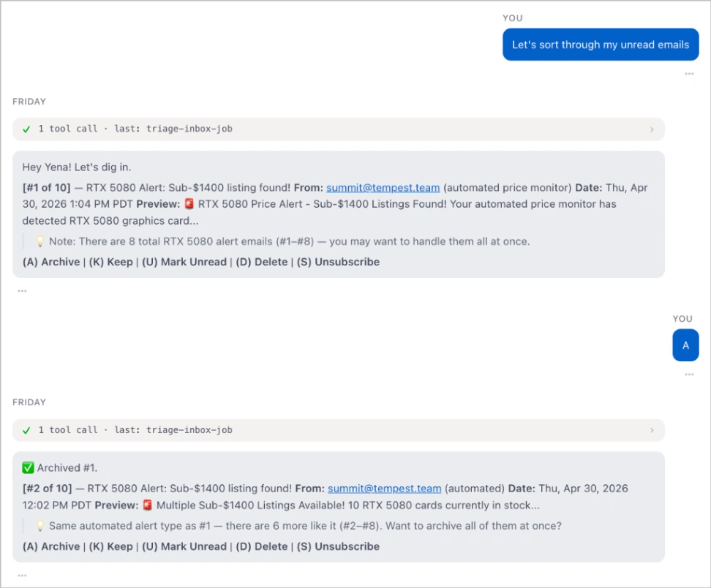This screenshot has height=588, width=711.
Task: Select '(K) Keep' text in the #2 message
Action: pos(110,547)
